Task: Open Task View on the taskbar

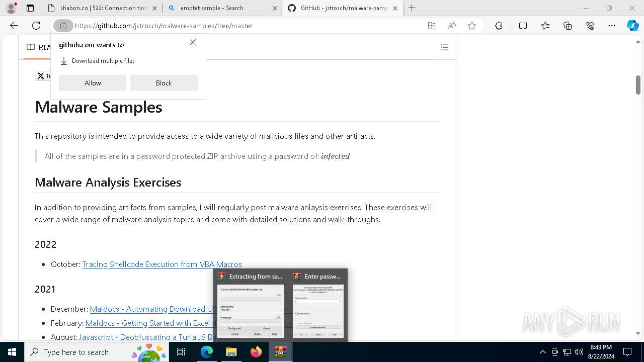Action: tap(182, 352)
